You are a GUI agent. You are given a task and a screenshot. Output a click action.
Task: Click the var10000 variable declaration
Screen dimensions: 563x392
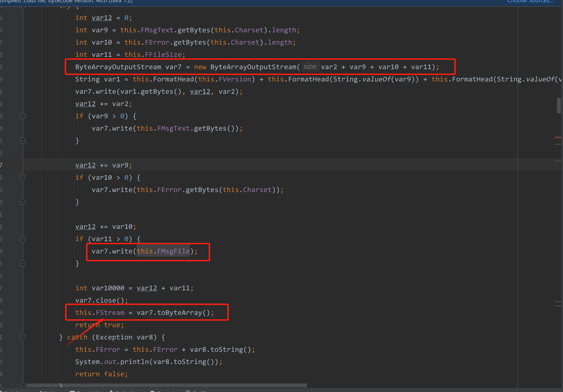(108, 288)
